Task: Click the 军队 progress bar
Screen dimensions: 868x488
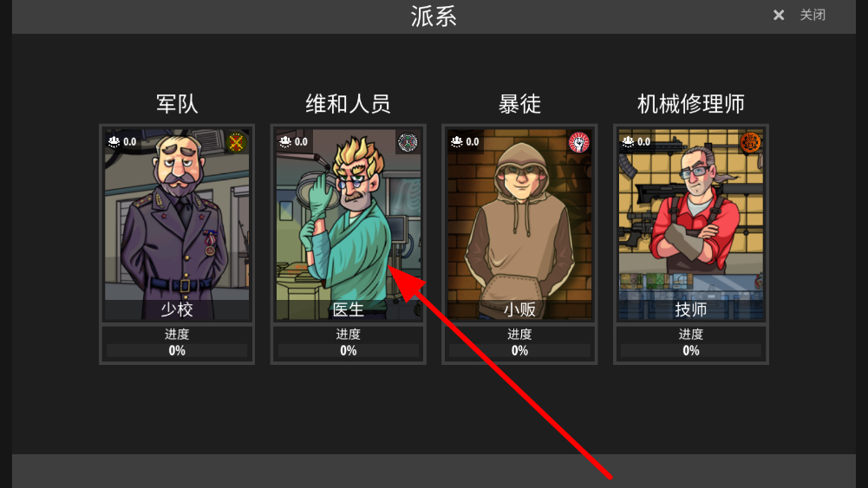Action: click(177, 350)
